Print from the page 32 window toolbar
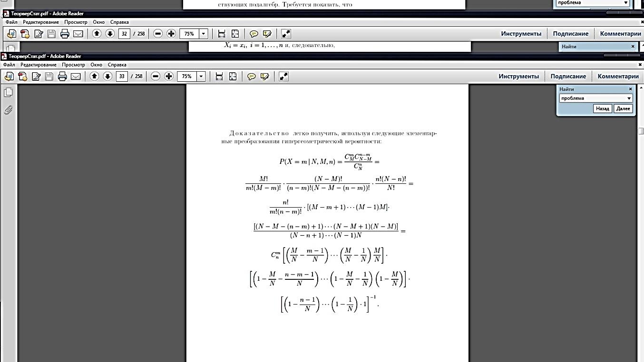The image size is (644, 362). click(x=65, y=34)
